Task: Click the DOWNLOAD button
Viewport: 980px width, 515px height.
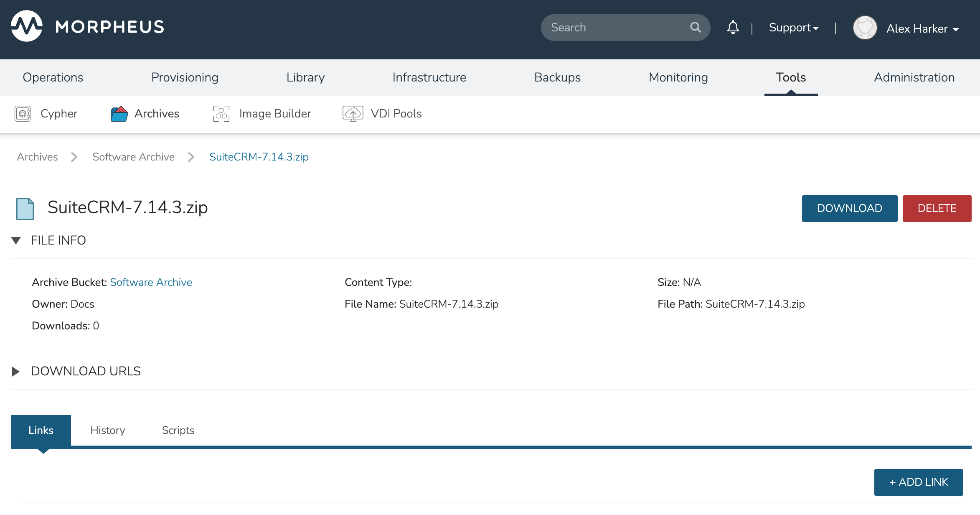Action: (849, 208)
